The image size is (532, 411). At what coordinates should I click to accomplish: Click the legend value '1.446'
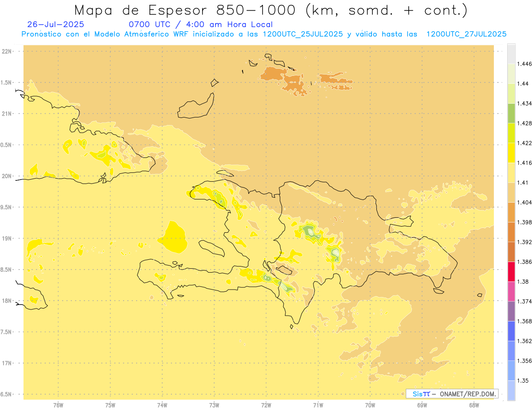point(524,64)
